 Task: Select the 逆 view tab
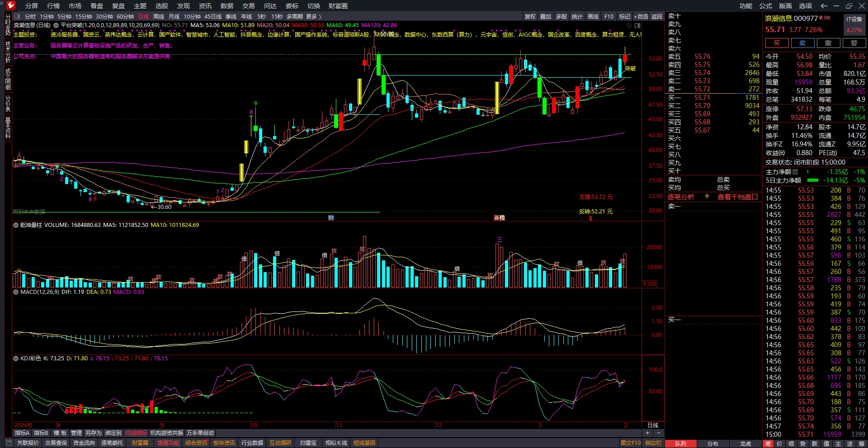point(850,443)
